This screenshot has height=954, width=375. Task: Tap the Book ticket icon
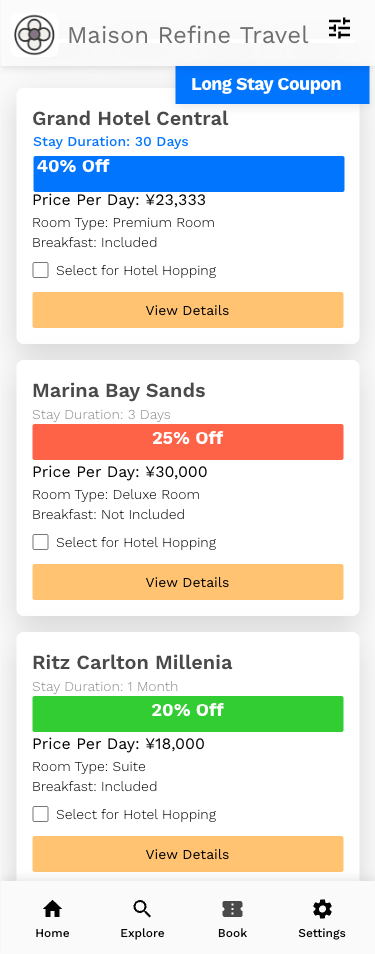click(233, 909)
